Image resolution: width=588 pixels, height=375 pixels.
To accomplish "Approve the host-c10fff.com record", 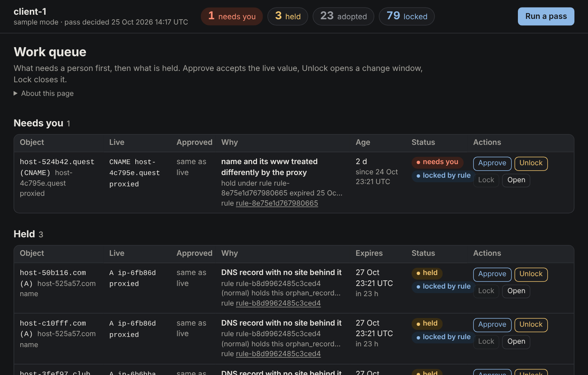I will point(492,325).
